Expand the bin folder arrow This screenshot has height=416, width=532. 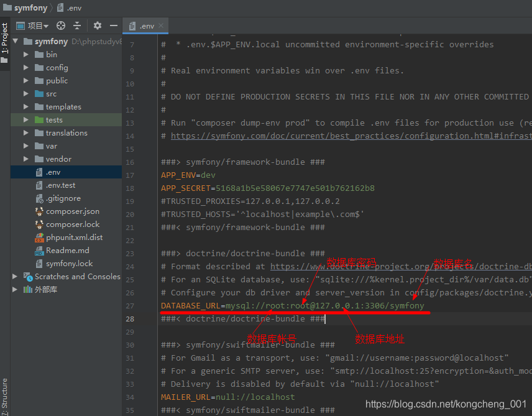point(25,54)
